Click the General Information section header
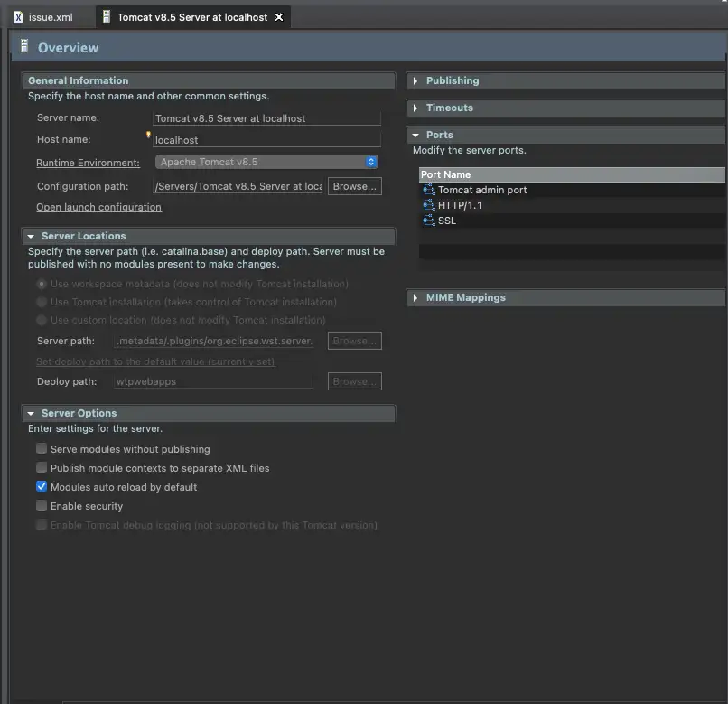Image resolution: width=728 pixels, height=704 pixels. tap(209, 80)
